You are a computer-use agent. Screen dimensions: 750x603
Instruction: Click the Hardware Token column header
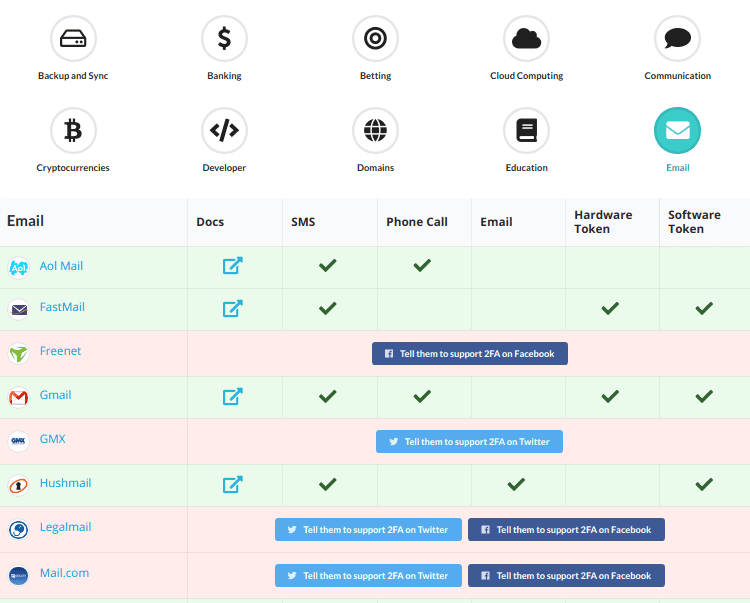(x=604, y=222)
